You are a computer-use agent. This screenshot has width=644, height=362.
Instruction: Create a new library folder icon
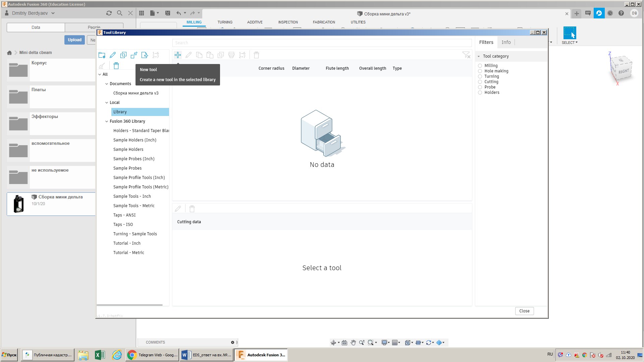[x=102, y=55]
